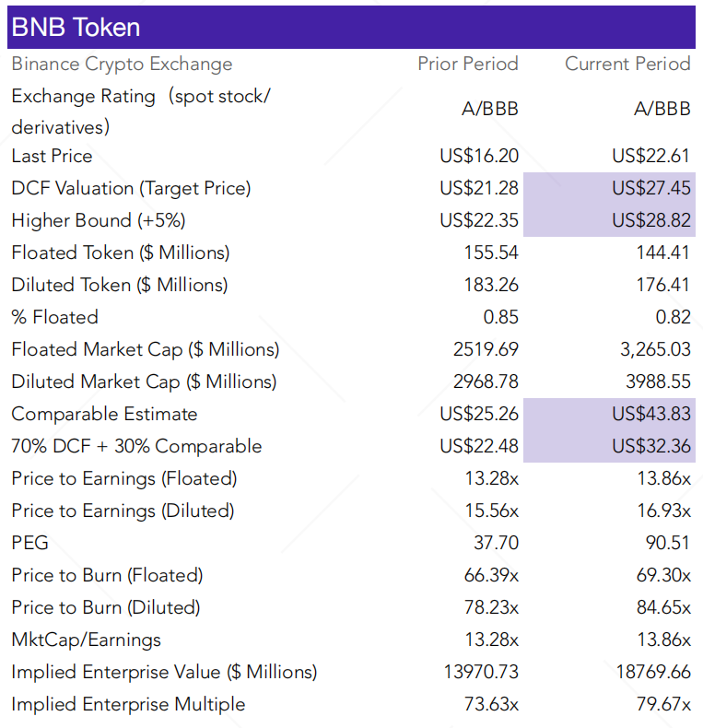Select the prior Floated Token value 155.54
Image resolution: width=703 pixels, height=728 pixels.
pos(491,252)
